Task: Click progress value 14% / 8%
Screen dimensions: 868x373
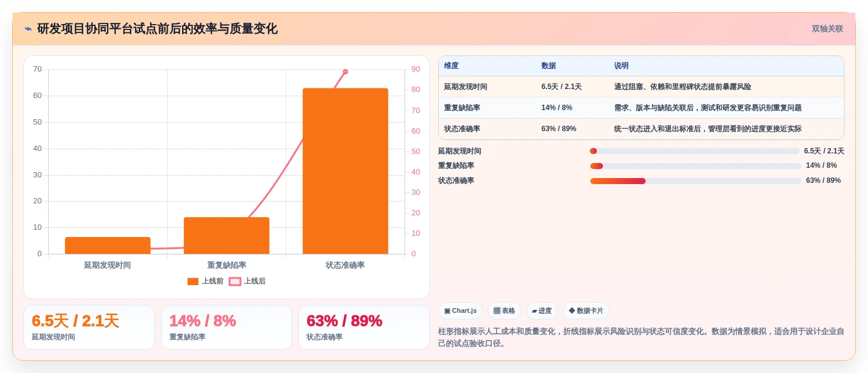Action: 821,165
